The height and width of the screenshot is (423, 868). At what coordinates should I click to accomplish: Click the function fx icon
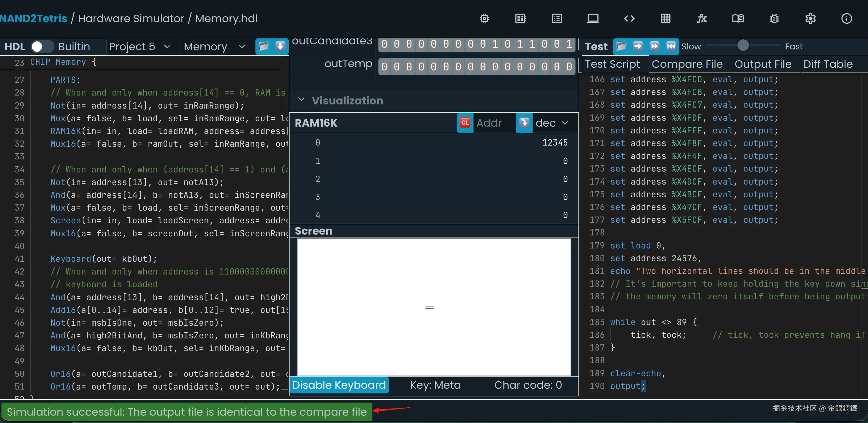(702, 19)
